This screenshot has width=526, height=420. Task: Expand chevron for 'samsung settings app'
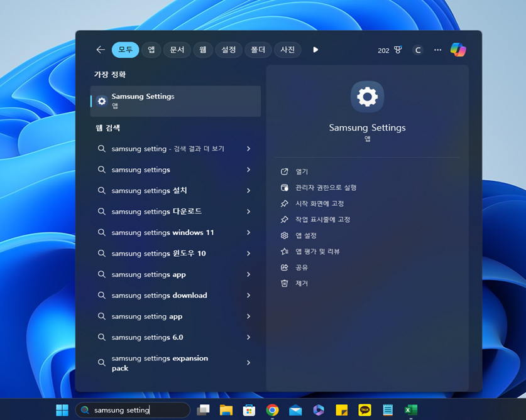249,274
